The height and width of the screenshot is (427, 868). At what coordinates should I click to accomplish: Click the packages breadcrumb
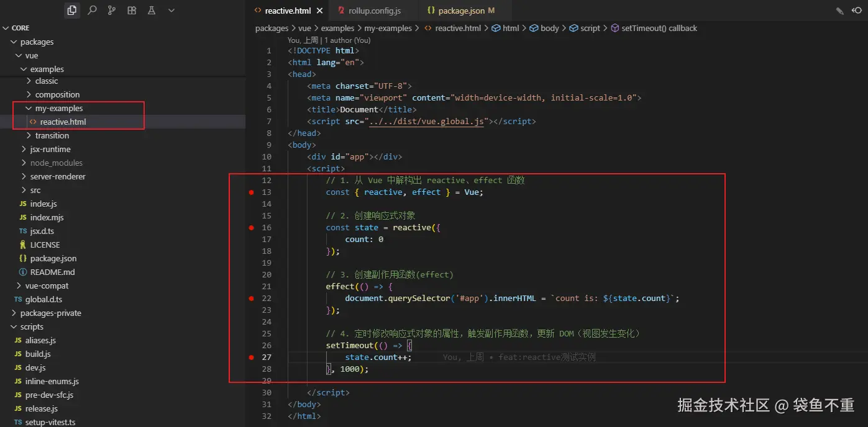click(272, 29)
